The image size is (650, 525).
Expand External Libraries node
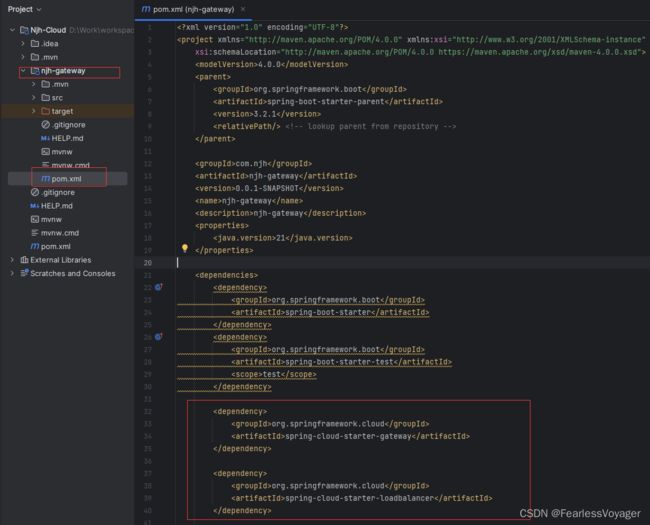pyautogui.click(x=12, y=260)
